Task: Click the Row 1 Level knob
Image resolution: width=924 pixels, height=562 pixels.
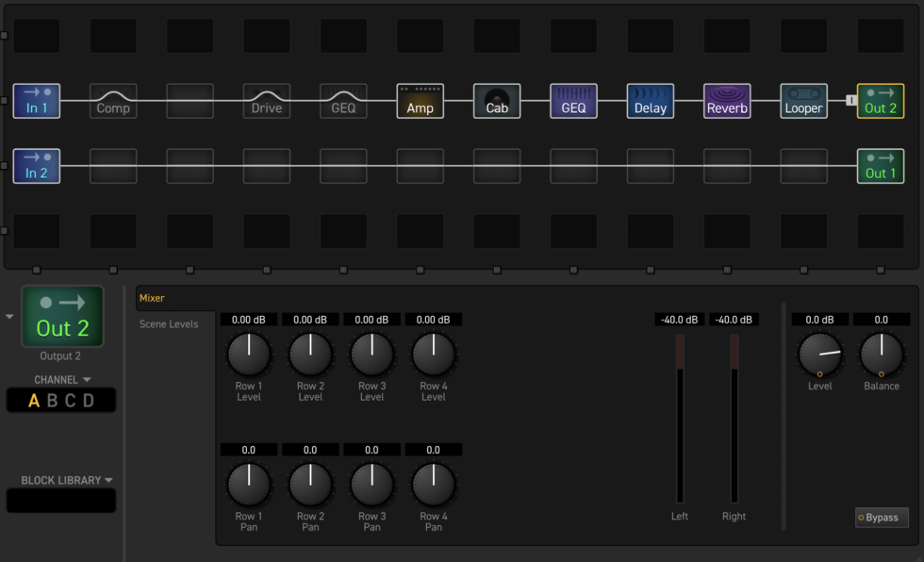Action: pos(249,355)
